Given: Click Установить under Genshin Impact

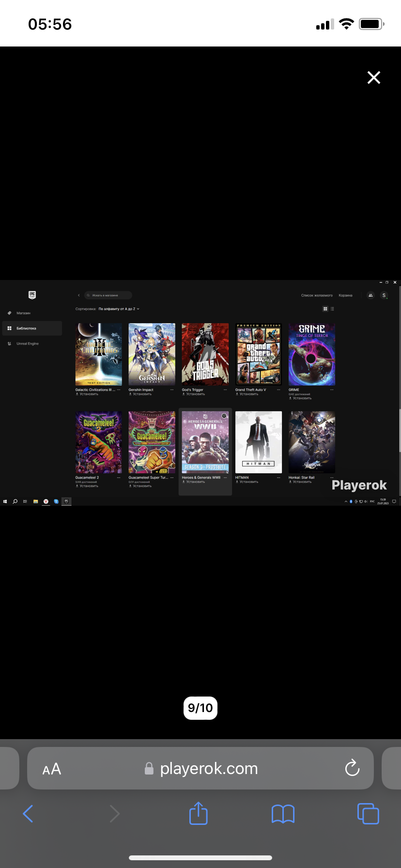Looking at the screenshot, I should click(140, 394).
